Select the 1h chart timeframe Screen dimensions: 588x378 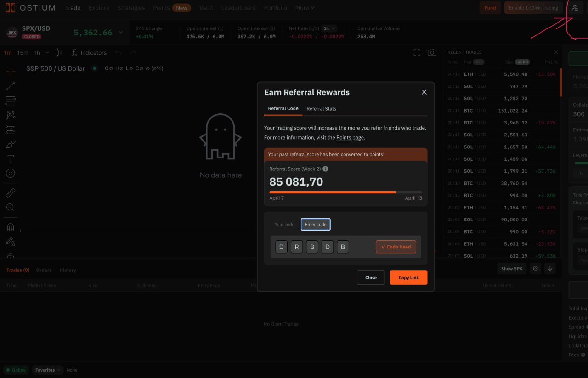[x=37, y=53]
